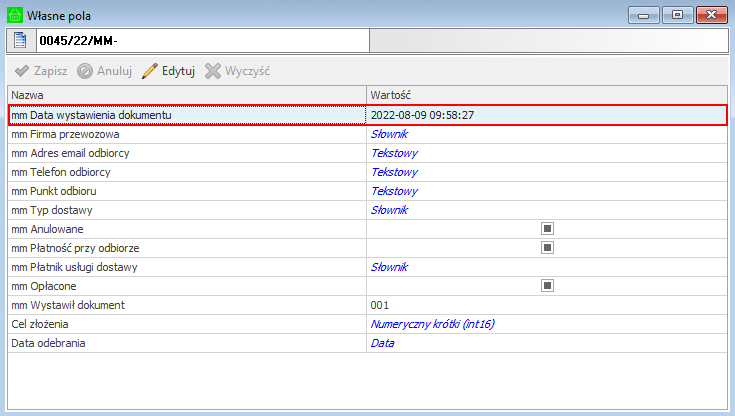
Task: Click the Edytuj pencil icon
Action: [150, 72]
